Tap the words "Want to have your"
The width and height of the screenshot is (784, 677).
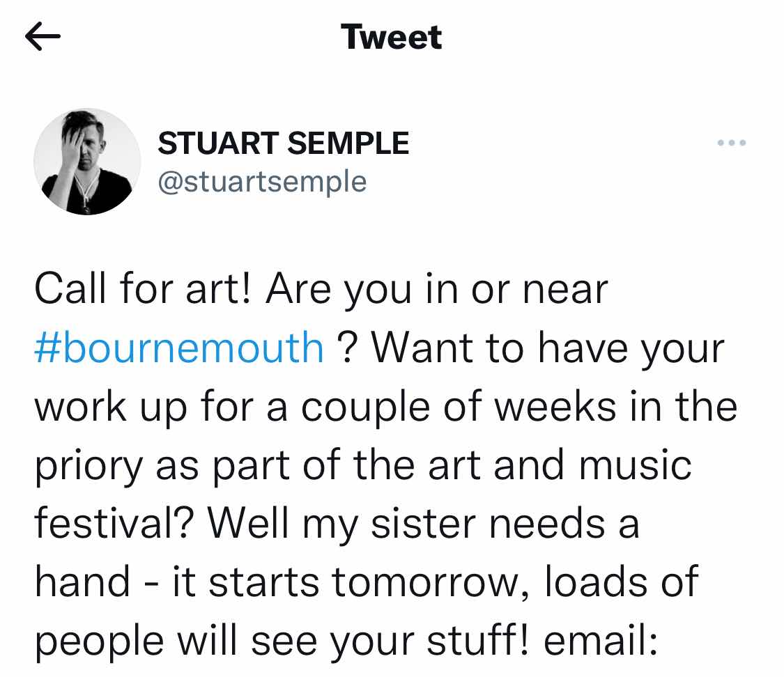coord(548,349)
